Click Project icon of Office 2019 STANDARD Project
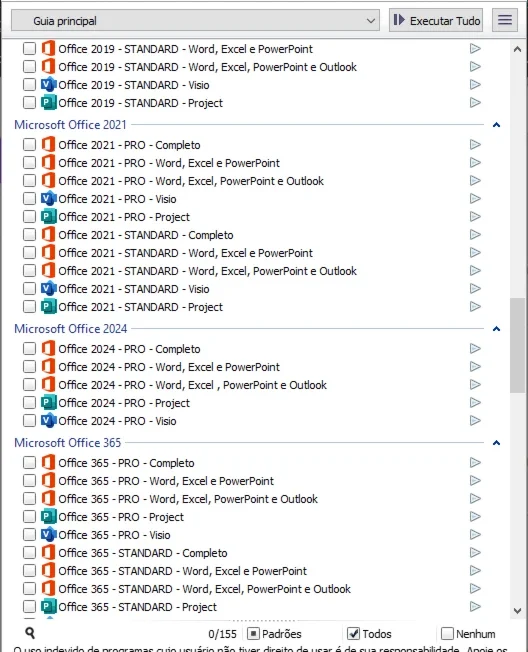This screenshot has width=528, height=652. click(48, 103)
